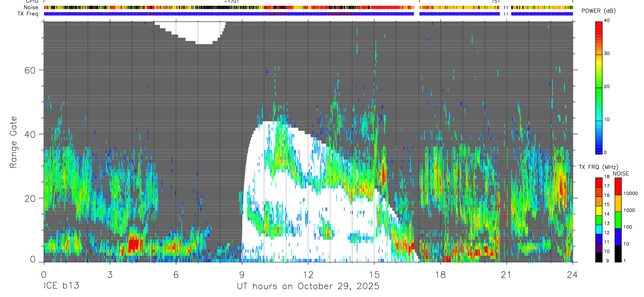Click the 21 hour tick on the UT axis
The height and width of the screenshot is (297, 644).
click(506, 274)
